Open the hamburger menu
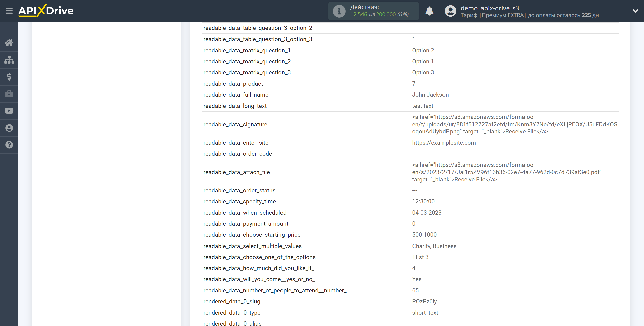644x326 pixels. click(x=9, y=11)
